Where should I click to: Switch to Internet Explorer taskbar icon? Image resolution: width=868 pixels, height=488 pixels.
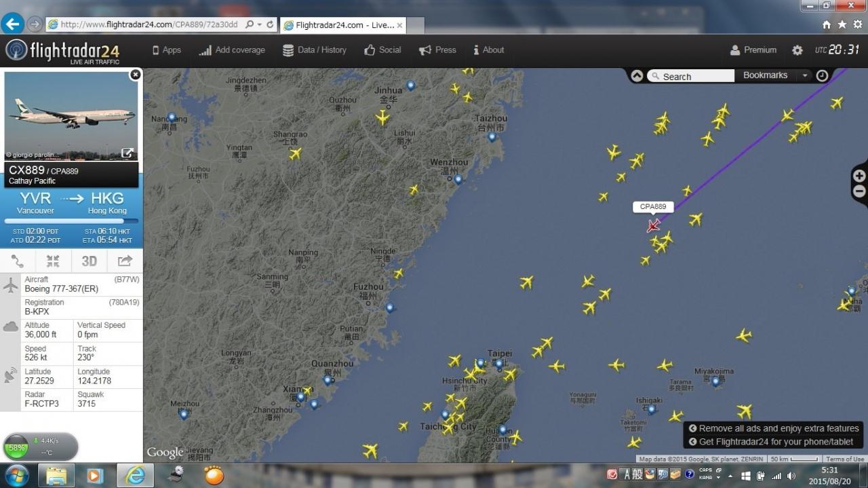point(135,476)
